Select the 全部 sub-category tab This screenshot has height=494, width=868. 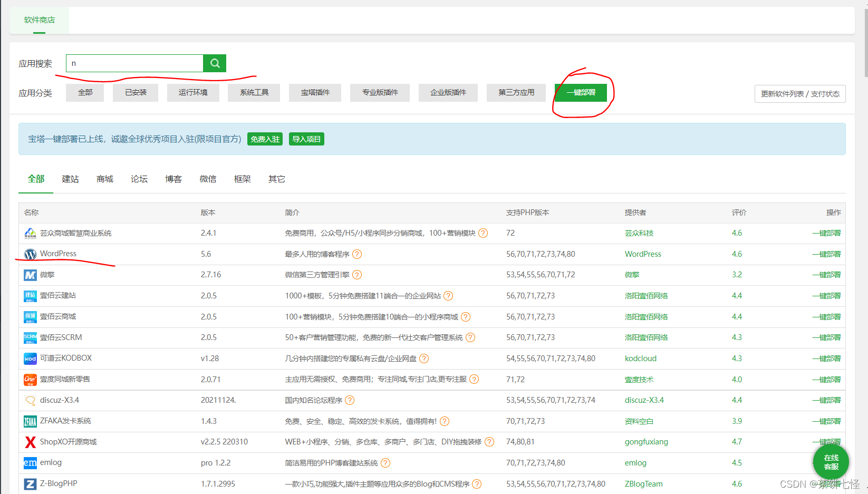coord(36,179)
